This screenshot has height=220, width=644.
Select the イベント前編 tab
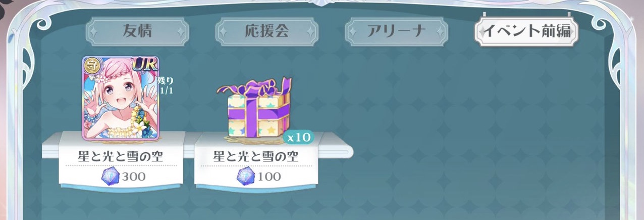pyautogui.click(x=526, y=31)
